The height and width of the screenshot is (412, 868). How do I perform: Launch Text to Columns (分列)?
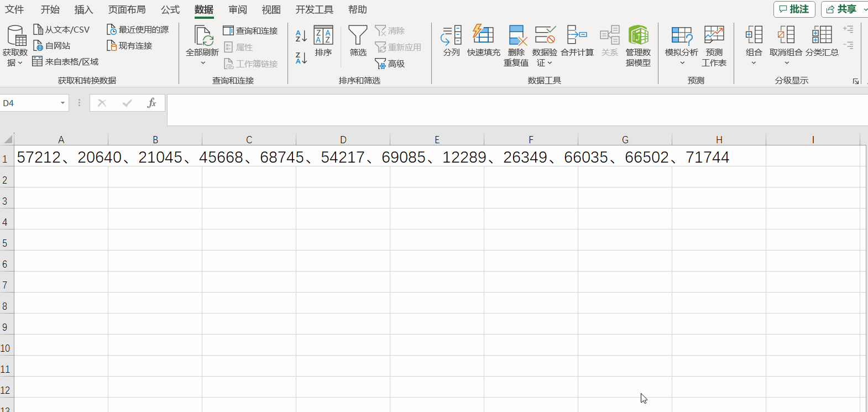[452, 41]
